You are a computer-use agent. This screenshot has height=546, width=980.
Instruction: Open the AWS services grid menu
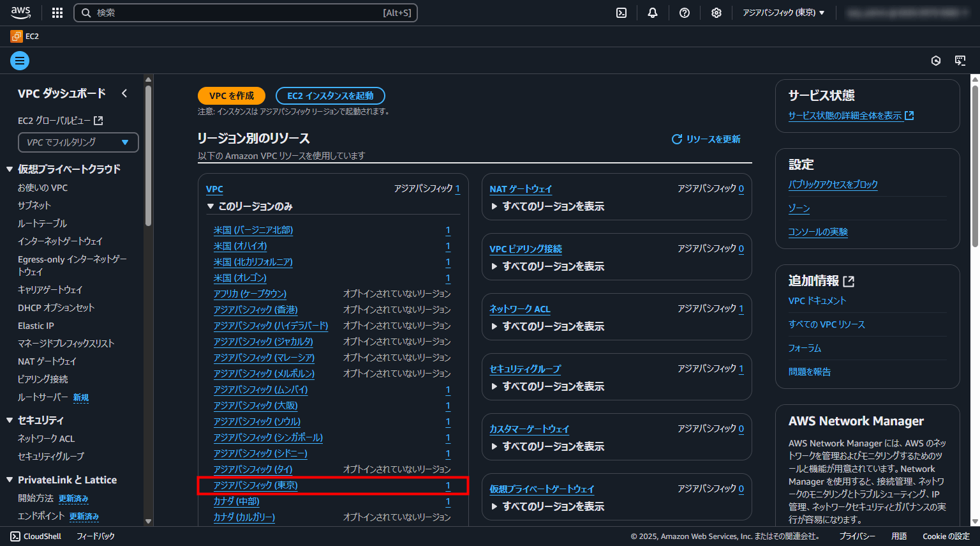tap(57, 13)
